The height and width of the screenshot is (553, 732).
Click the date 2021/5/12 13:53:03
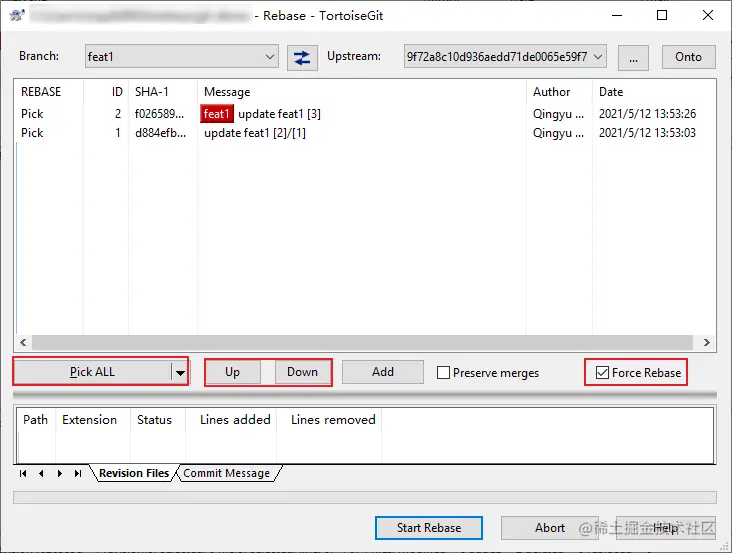pos(648,133)
